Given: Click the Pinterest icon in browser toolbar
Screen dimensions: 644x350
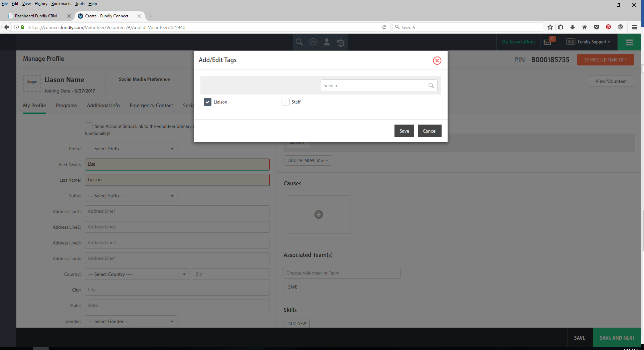Looking at the screenshot, I should pyautogui.click(x=609, y=27).
